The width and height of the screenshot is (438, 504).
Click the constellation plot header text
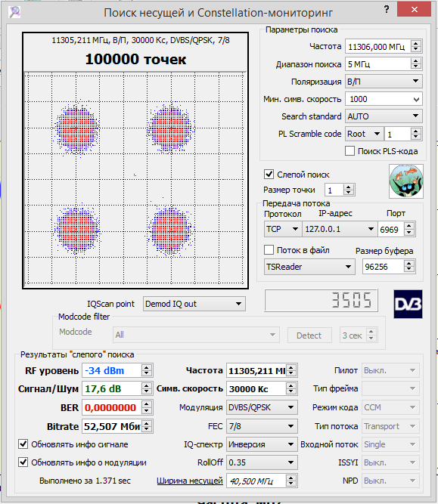point(141,40)
